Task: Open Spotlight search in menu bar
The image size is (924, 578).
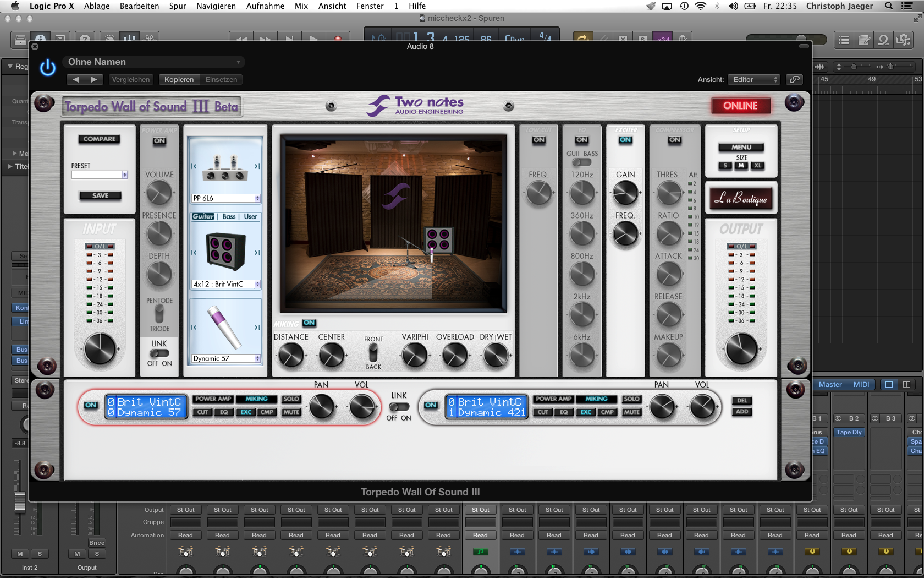Action: pyautogui.click(x=889, y=6)
